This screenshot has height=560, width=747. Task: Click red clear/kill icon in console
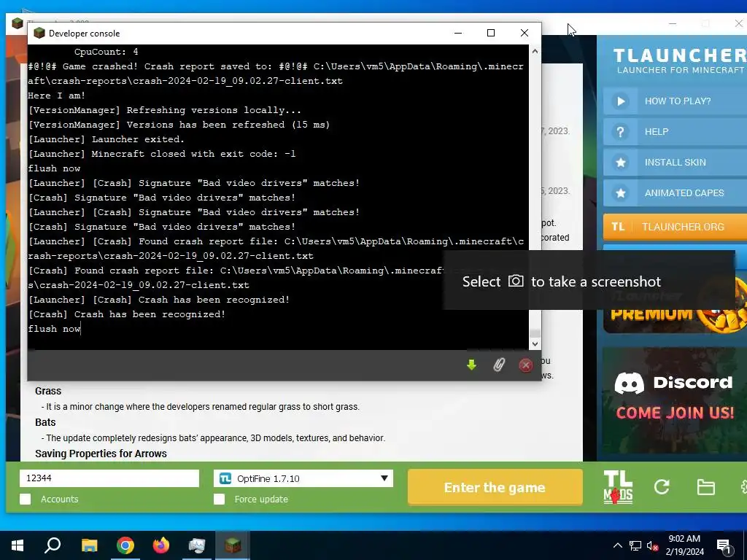tap(525, 365)
